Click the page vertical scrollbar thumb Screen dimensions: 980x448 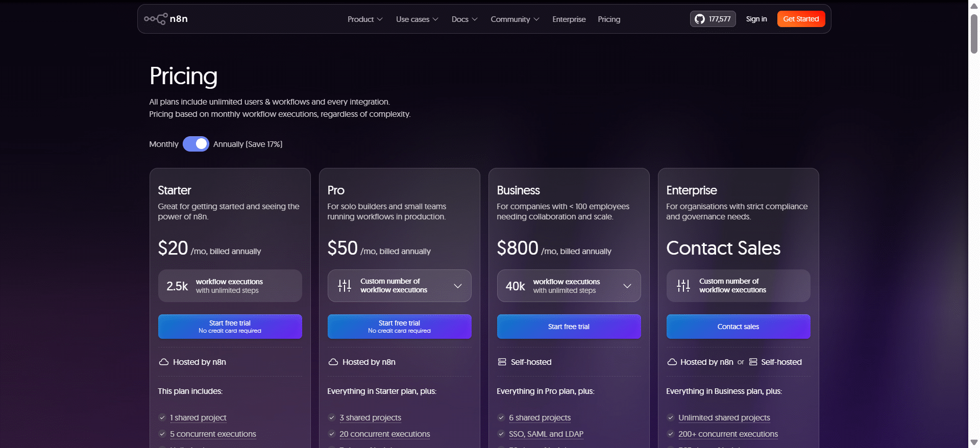pos(974,34)
